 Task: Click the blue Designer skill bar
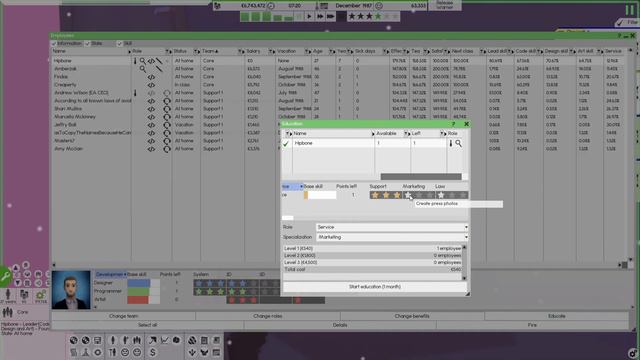(139, 283)
